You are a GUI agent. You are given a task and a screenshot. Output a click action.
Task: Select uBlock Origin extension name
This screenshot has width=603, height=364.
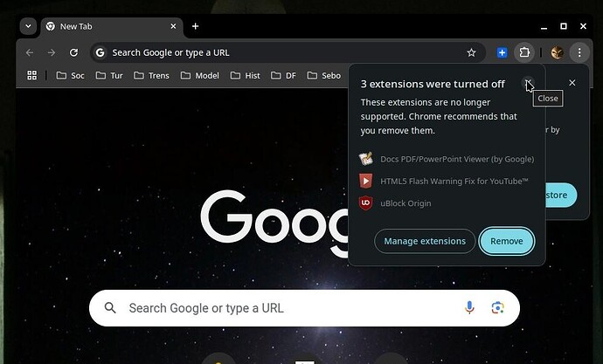405,203
